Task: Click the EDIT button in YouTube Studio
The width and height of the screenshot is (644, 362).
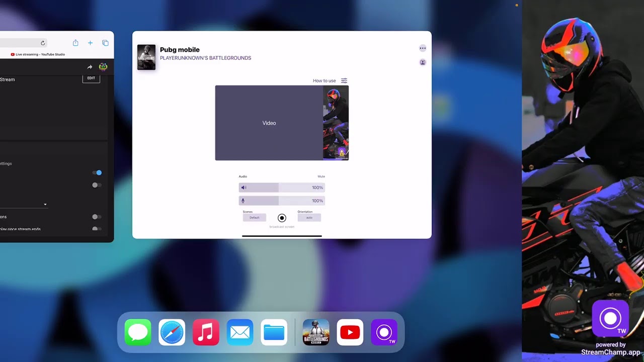Action: click(91, 78)
